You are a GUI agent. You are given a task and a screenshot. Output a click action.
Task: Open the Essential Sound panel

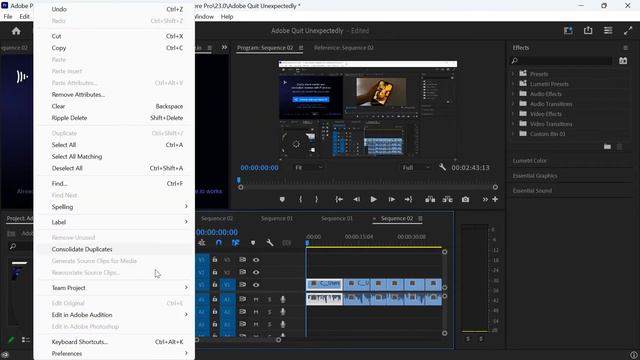click(x=532, y=191)
